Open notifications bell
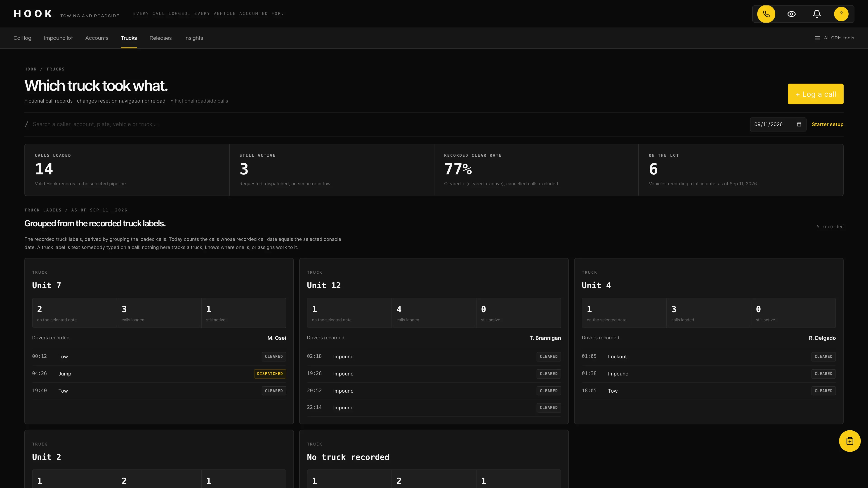 [x=816, y=14]
